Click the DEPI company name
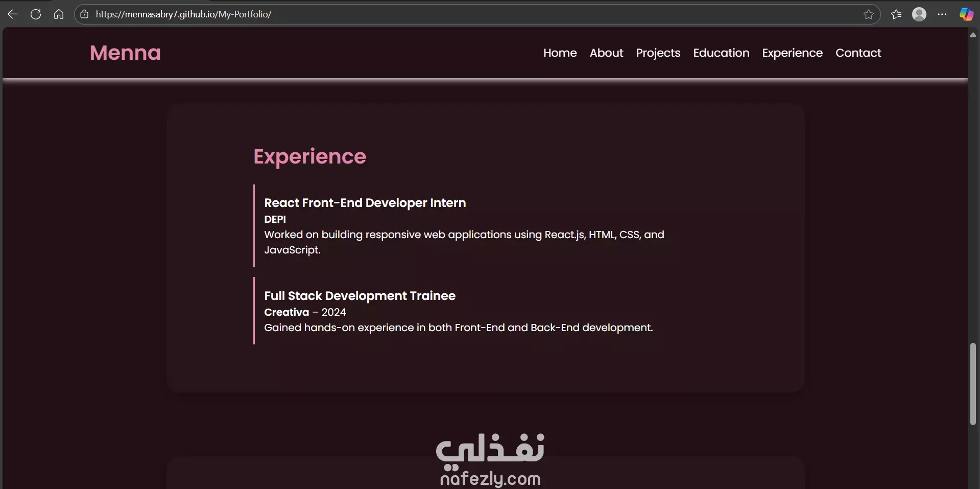Image resolution: width=980 pixels, height=489 pixels. [275, 219]
